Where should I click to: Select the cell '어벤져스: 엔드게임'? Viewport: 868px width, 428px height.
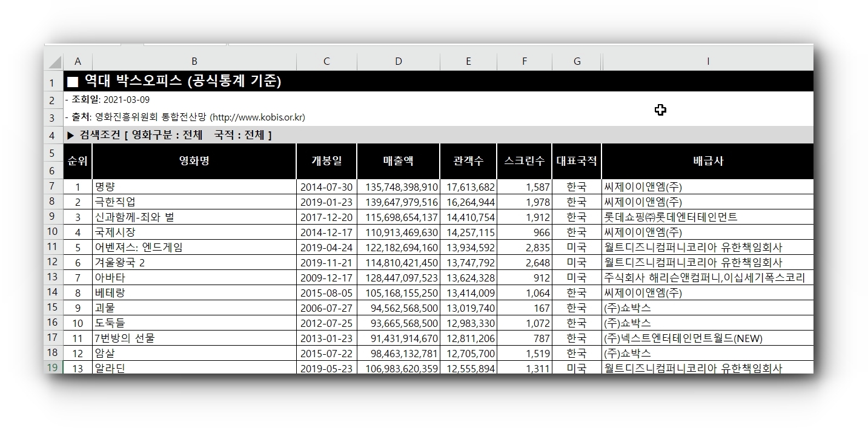click(194, 247)
